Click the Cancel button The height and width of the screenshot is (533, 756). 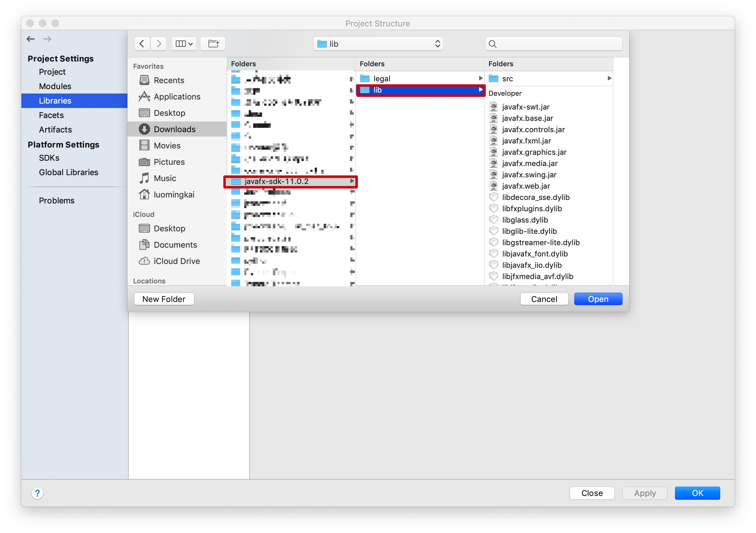pos(544,299)
